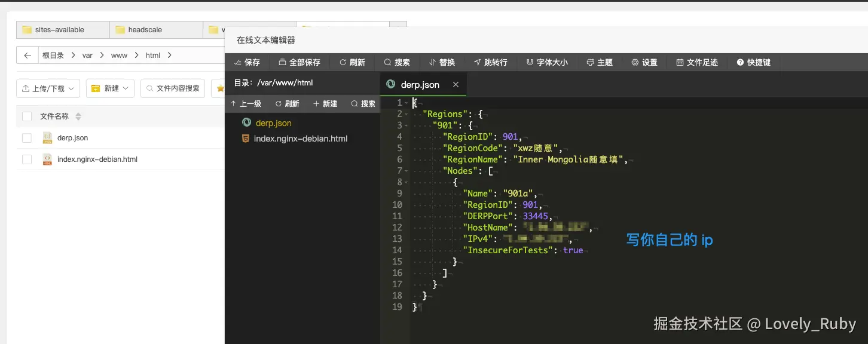Check the derp.json row checkbox
The height and width of the screenshot is (344, 868).
tap(27, 138)
